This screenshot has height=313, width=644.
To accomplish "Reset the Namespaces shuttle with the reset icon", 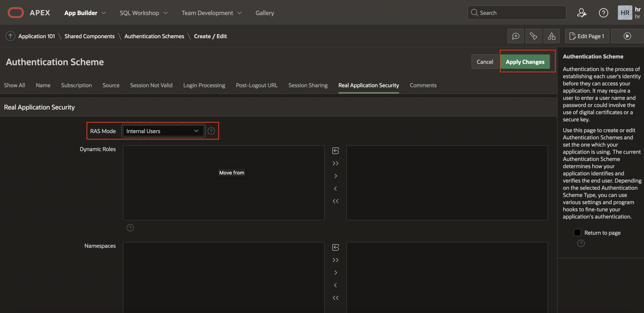I will point(335,247).
